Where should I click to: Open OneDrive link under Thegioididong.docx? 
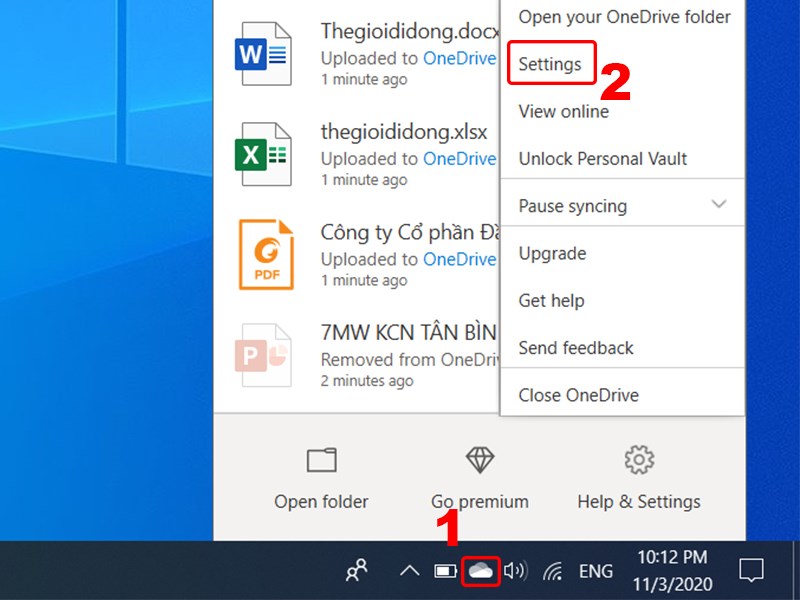(460, 58)
